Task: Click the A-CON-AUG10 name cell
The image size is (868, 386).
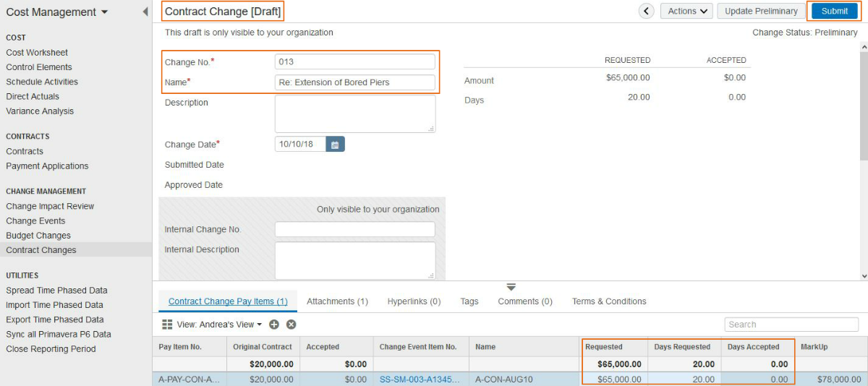Action: [x=524, y=379]
